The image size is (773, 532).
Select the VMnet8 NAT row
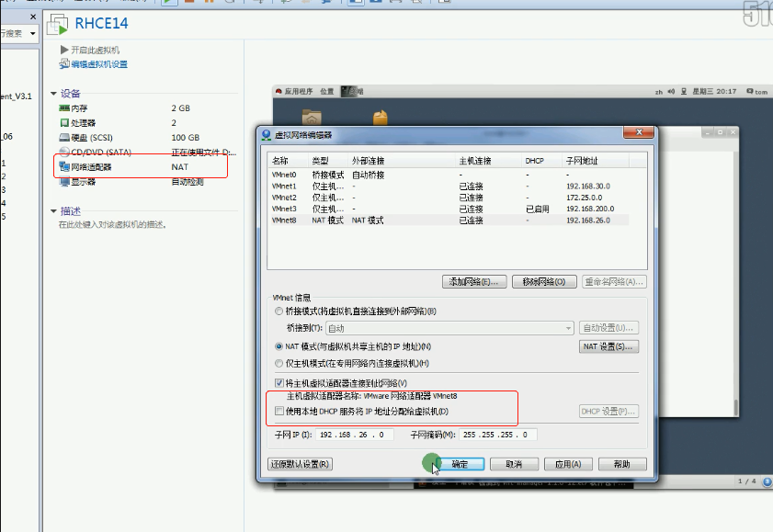pyautogui.click(x=449, y=221)
